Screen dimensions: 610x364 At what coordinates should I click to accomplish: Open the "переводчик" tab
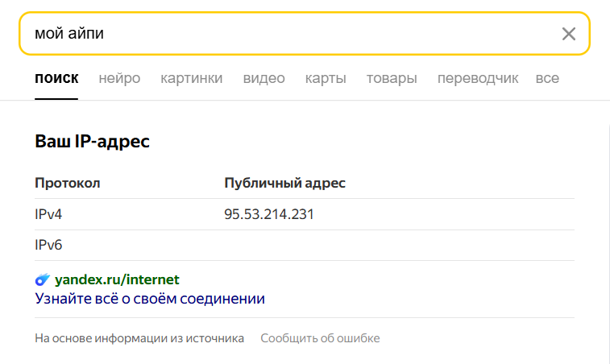476,78
